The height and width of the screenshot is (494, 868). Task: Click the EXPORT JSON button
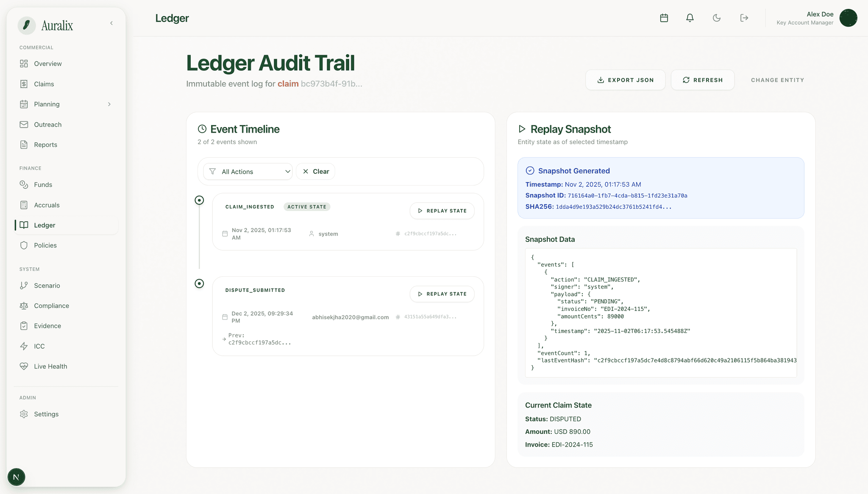(625, 80)
